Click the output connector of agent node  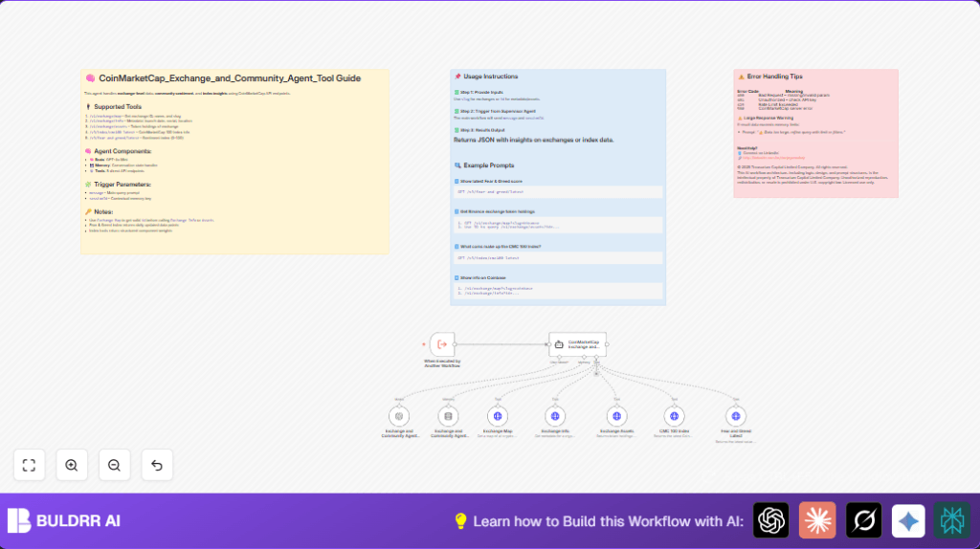(607, 344)
